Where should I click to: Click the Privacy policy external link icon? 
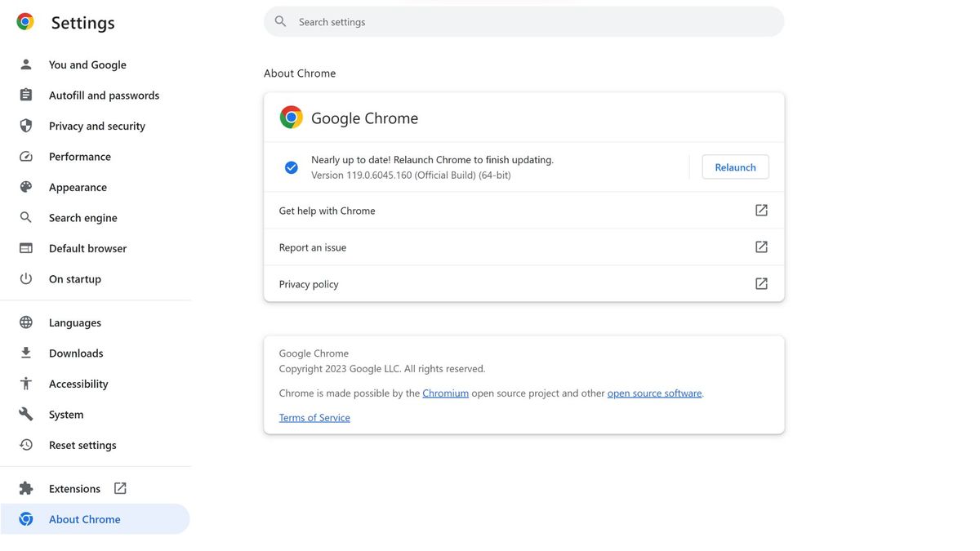click(761, 283)
